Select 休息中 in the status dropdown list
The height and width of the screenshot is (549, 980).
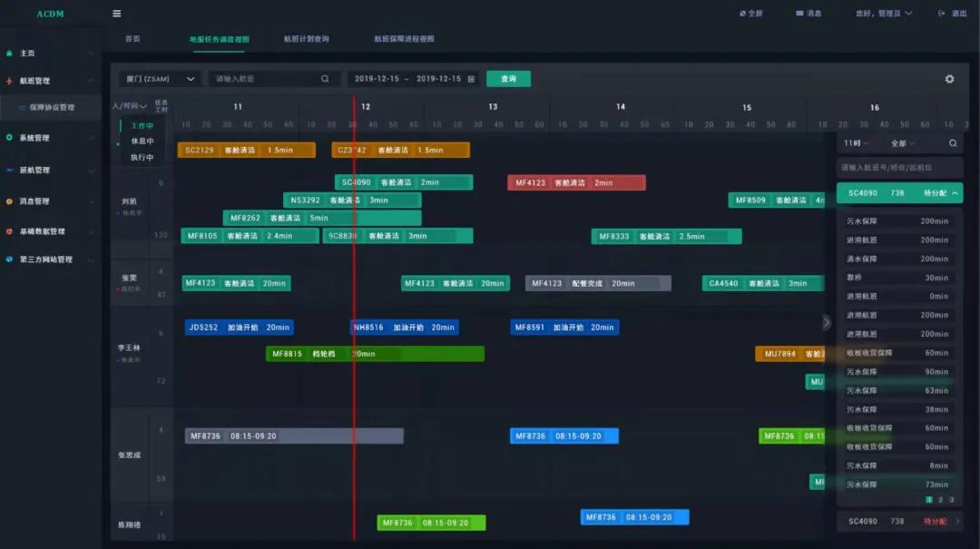[142, 142]
